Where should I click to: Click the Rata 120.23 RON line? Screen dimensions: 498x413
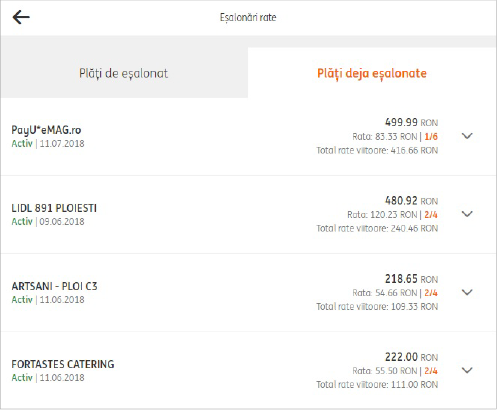pos(382,215)
